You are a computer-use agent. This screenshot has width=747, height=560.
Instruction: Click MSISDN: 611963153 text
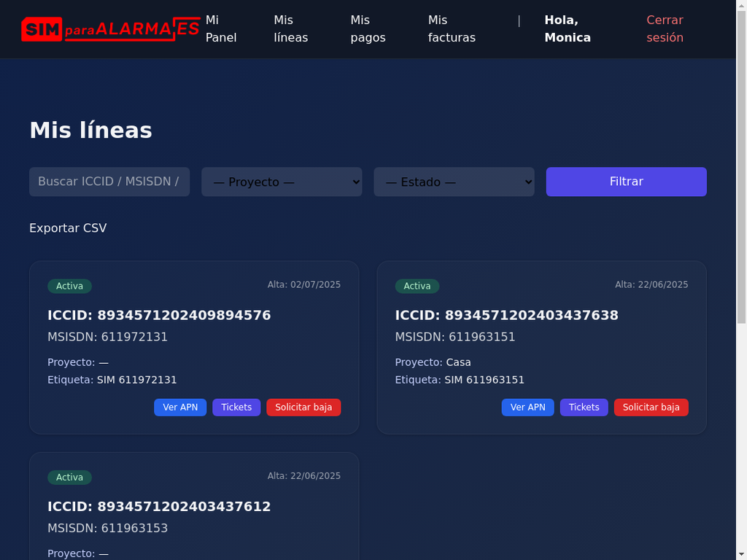108,529
